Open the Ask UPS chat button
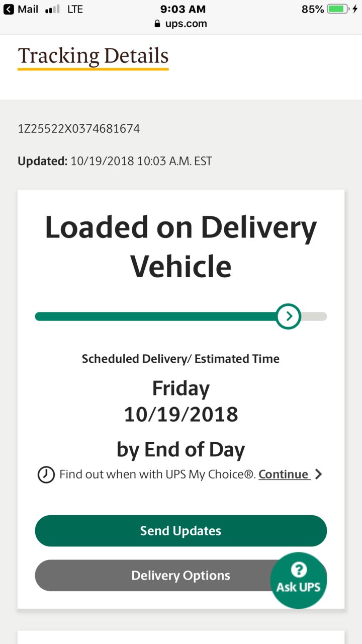This screenshot has width=362, height=644. [x=299, y=580]
